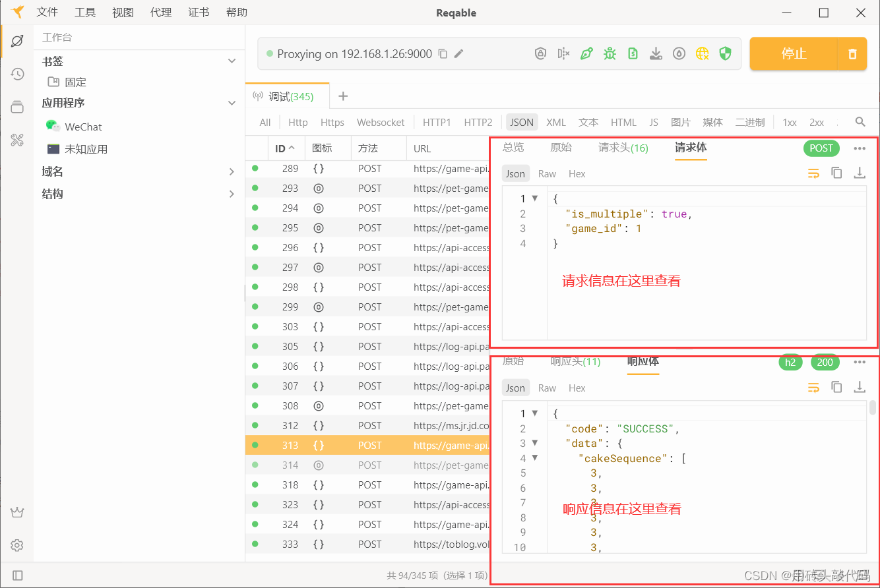The height and width of the screenshot is (588, 880).
Task: Copy the response body with the copy icon
Action: pos(836,387)
